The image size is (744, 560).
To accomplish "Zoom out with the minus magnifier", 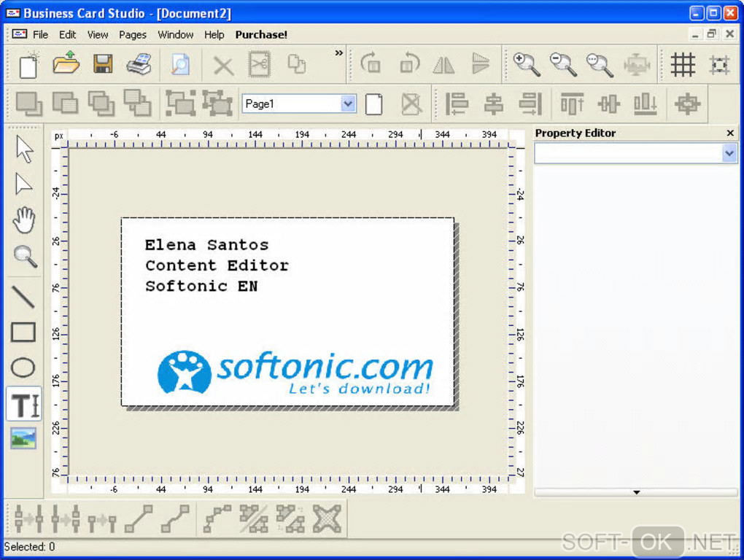I will point(563,64).
